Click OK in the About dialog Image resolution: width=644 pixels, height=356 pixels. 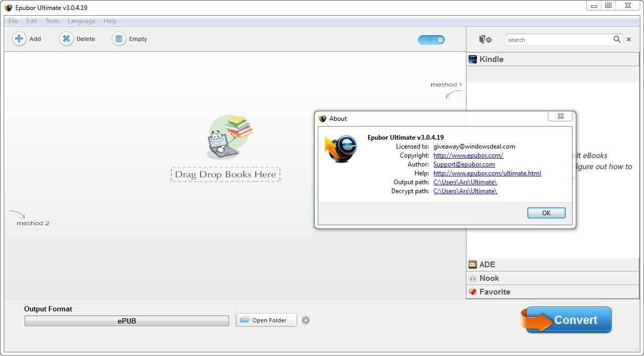(x=546, y=213)
